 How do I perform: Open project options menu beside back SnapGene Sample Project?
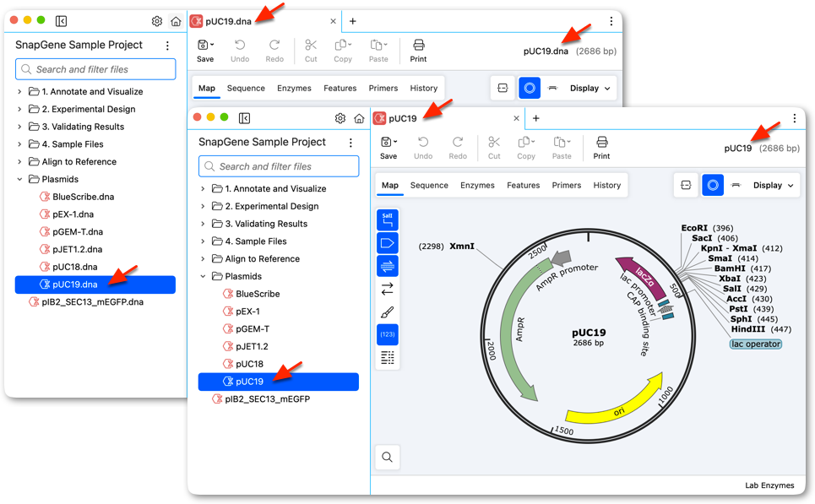[167, 46]
